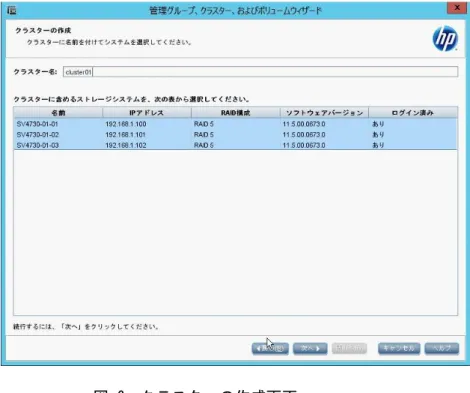Click version 11.5.00.0673.0 in SV4730-01-03 row

304,145
